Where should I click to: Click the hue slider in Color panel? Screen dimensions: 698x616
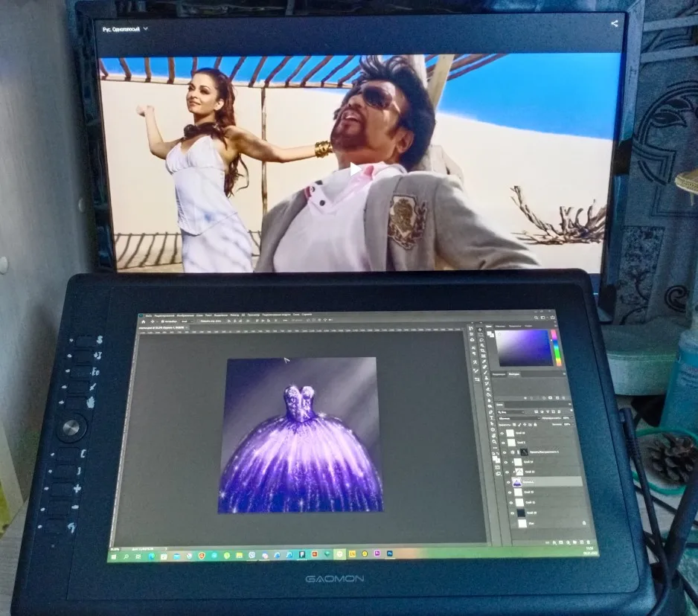tap(556, 347)
